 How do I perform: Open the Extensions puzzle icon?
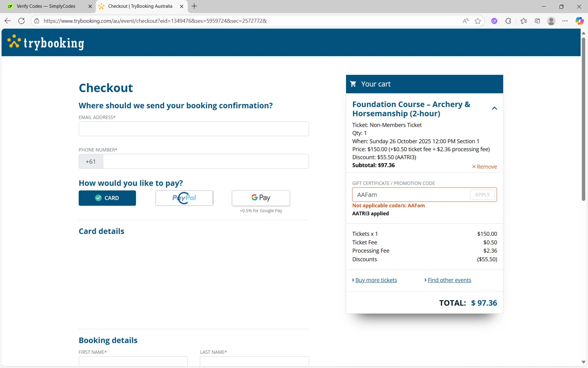(508, 21)
